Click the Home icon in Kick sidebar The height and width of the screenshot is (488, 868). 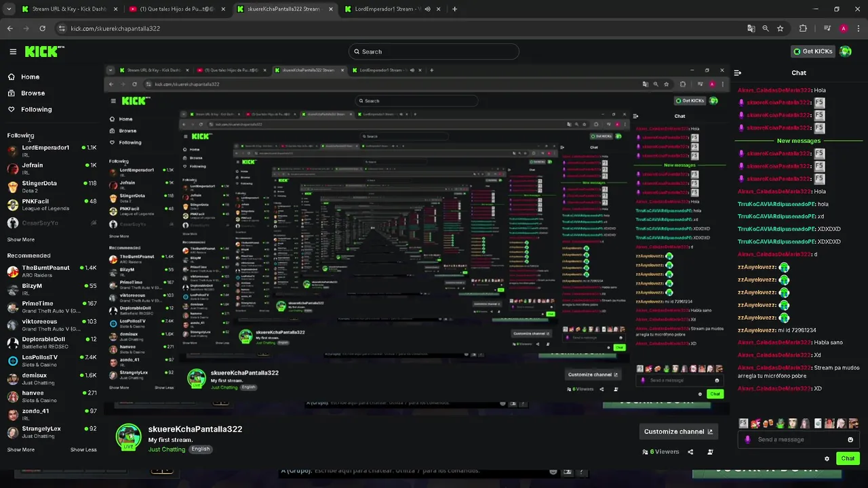pyautogui.click(x=12, y=77)
